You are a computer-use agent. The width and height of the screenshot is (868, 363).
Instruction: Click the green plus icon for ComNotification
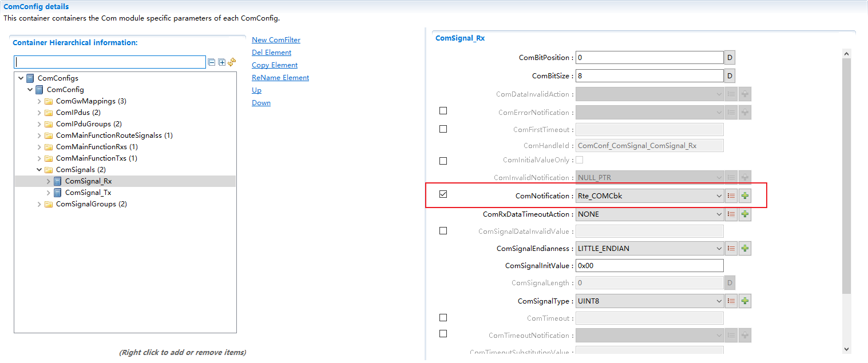pos(744,196)
